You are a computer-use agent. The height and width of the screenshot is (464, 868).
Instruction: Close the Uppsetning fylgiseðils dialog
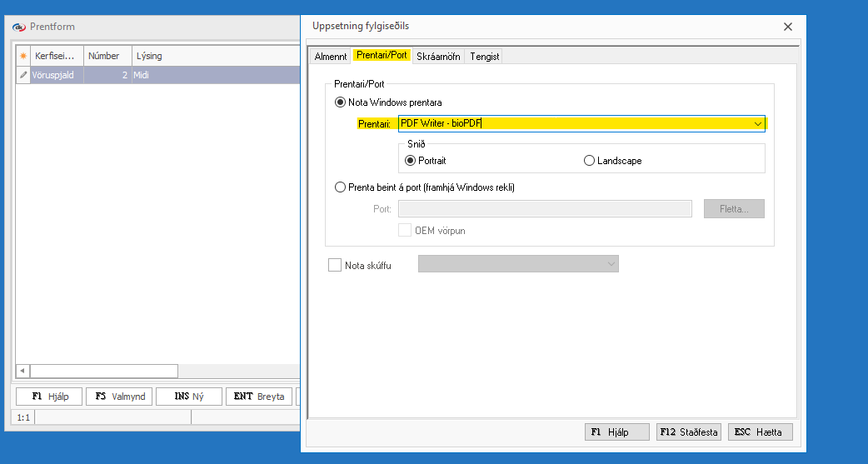point(787,27)
